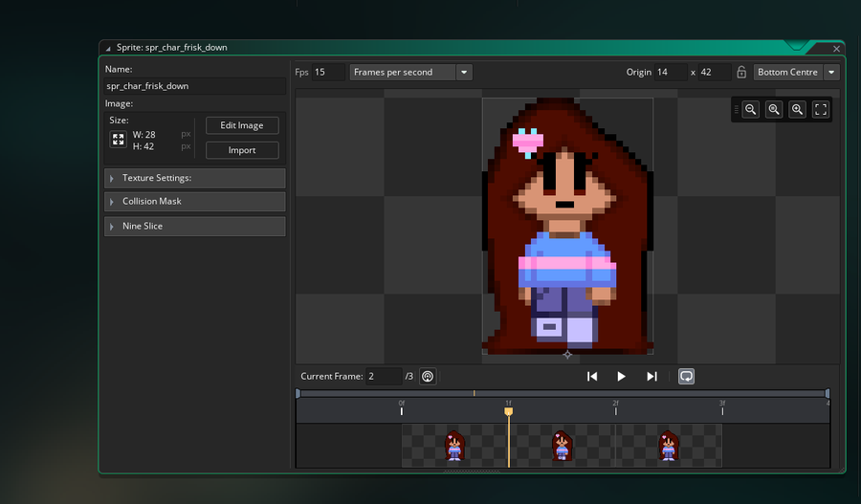
Task: Fit sprite to window with fullscreen icon
Action: [821, 110]
